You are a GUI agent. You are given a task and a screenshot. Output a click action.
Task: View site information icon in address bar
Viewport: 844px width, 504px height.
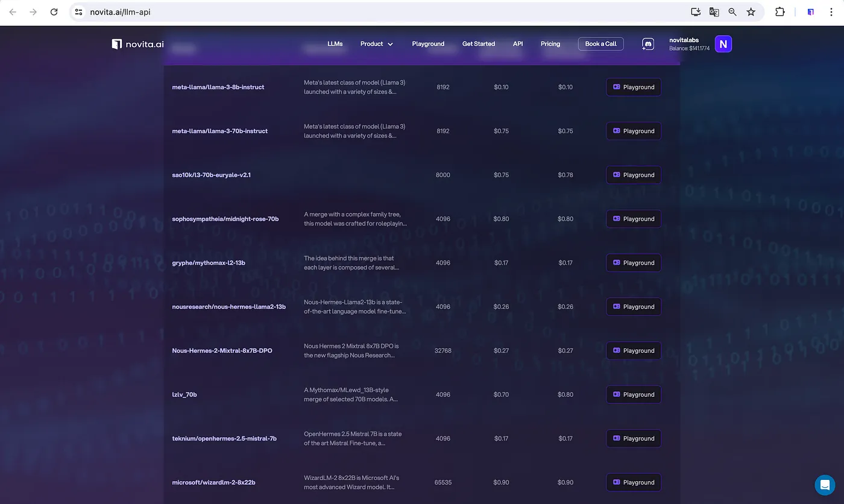click(78, 12)
